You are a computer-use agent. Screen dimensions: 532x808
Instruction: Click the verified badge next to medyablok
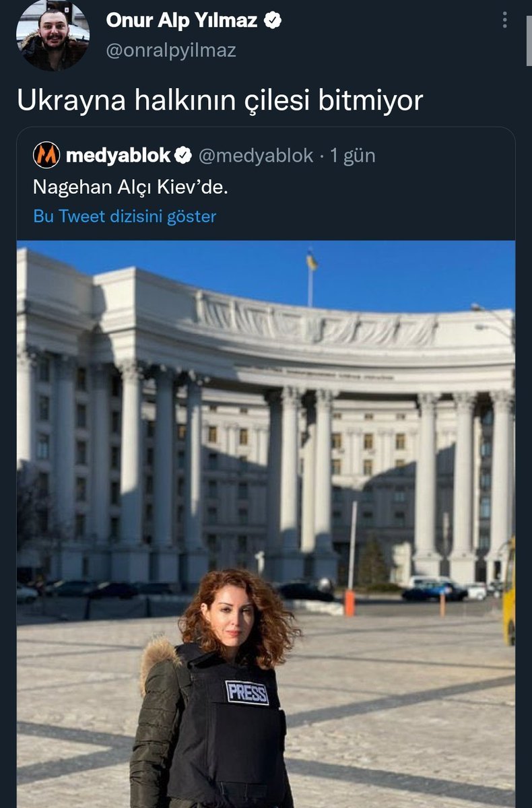(x=182, y=156)
